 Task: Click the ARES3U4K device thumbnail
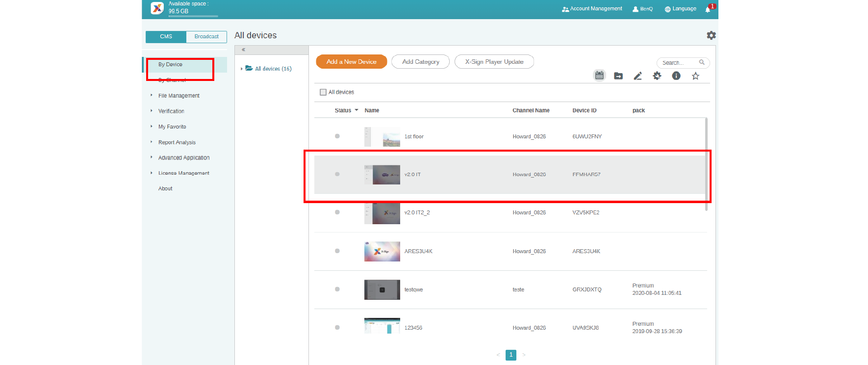382,251
